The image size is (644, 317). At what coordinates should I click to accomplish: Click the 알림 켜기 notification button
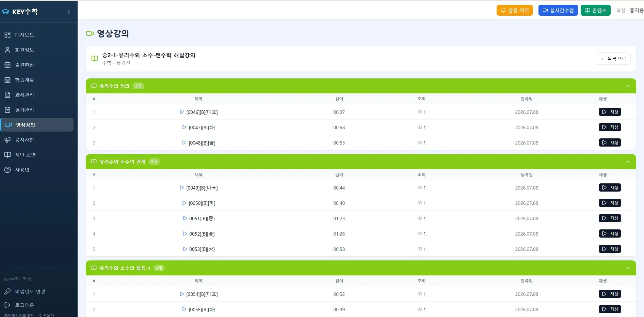tap(515, 10)
